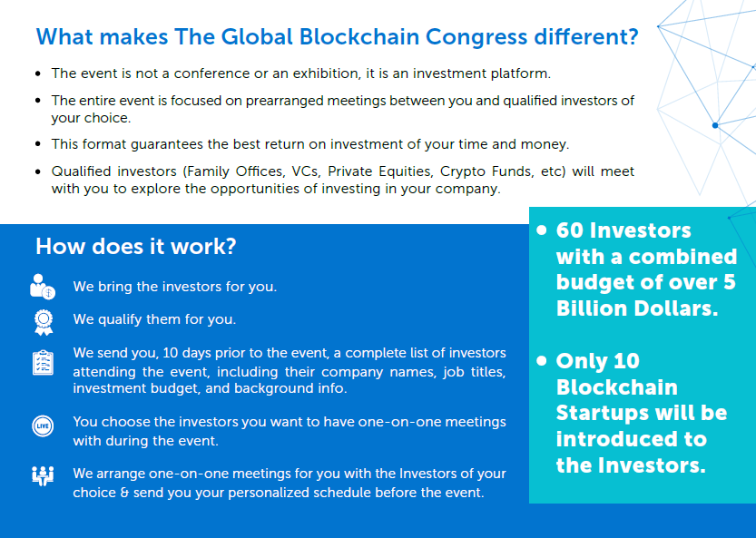Click the investor person with coin icon
756x538 pixels.
43,287
